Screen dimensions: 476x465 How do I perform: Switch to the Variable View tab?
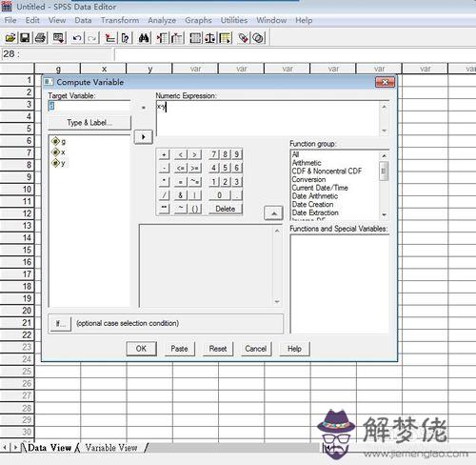point(111,448)
